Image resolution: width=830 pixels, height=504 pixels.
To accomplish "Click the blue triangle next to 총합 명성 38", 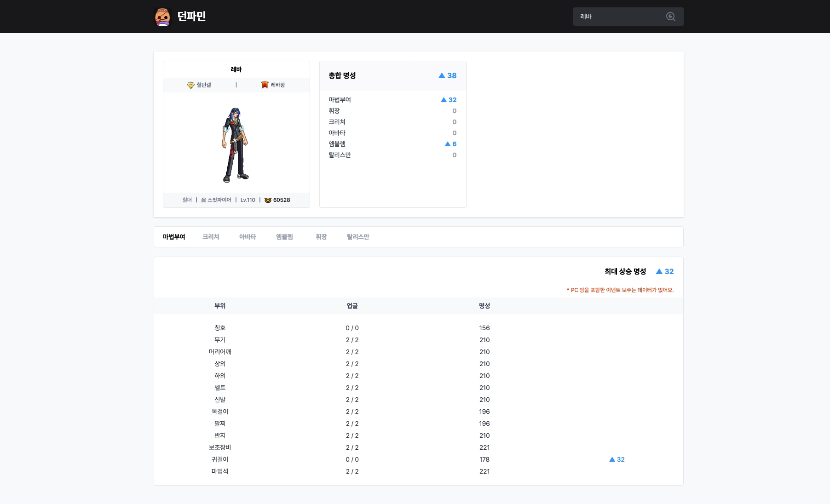I will [x=442, y=75].
